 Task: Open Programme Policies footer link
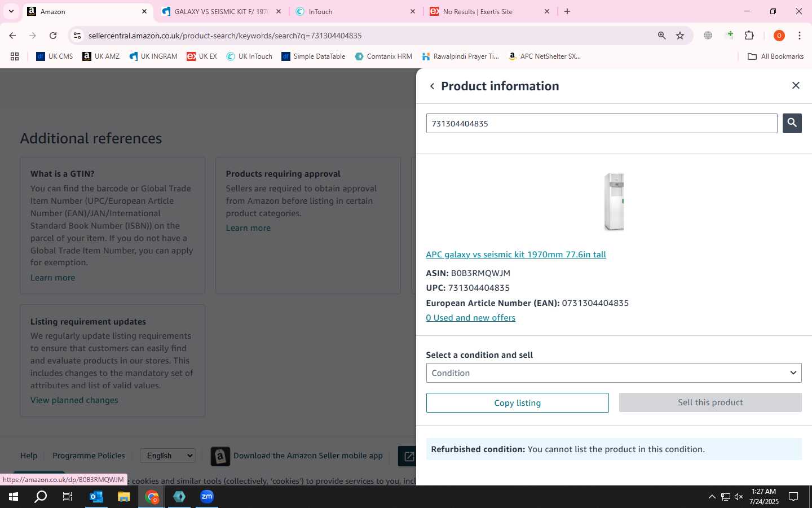[x=89, y=456]
